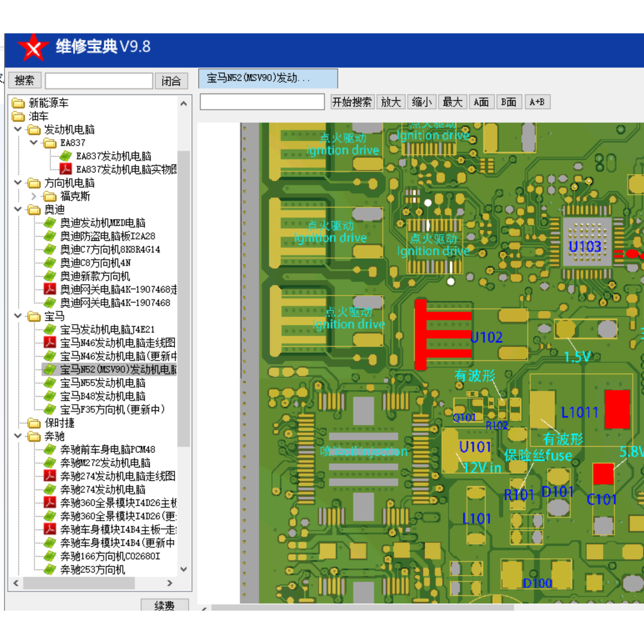
Task: Click the 闭合 button
Action: coord(171,81)
